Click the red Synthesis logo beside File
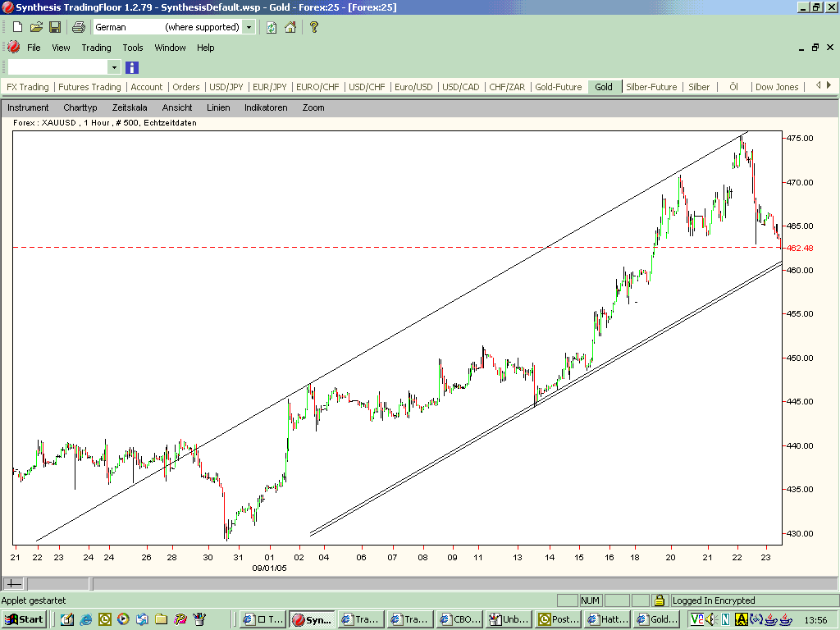Viewport: 840px width, 630px height. (14, 47)
